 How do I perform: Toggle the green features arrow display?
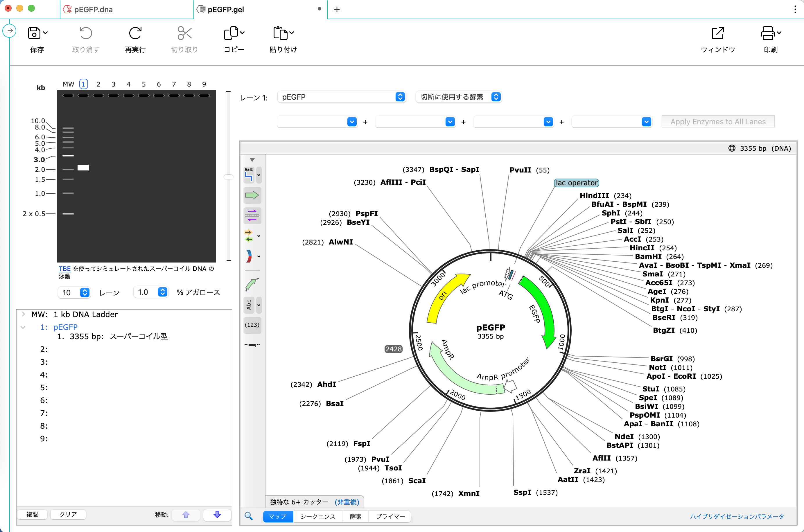coord(252,195)
